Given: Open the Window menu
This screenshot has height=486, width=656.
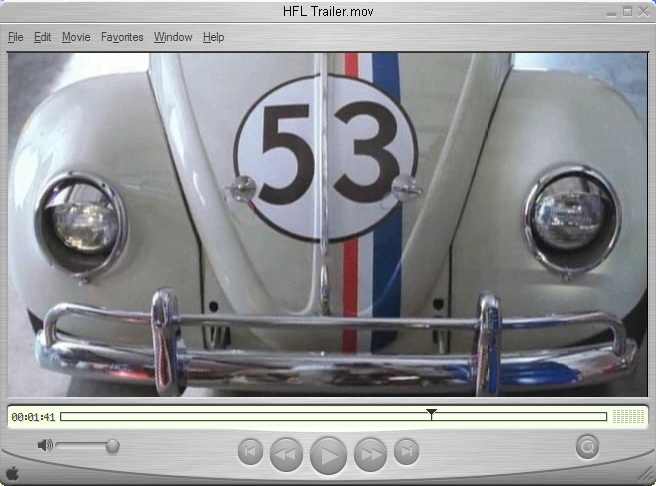Looking at the screenshot, I should click(x=173, y=37).
